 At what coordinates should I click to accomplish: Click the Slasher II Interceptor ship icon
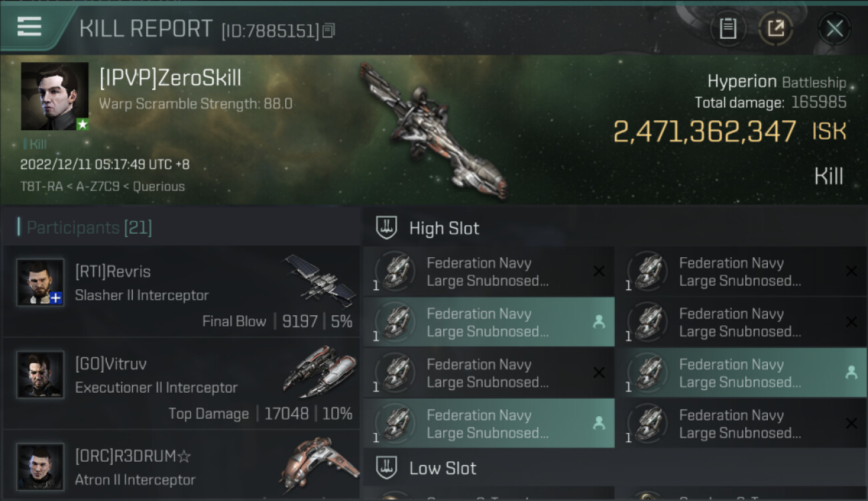click(x=320, y=279)
